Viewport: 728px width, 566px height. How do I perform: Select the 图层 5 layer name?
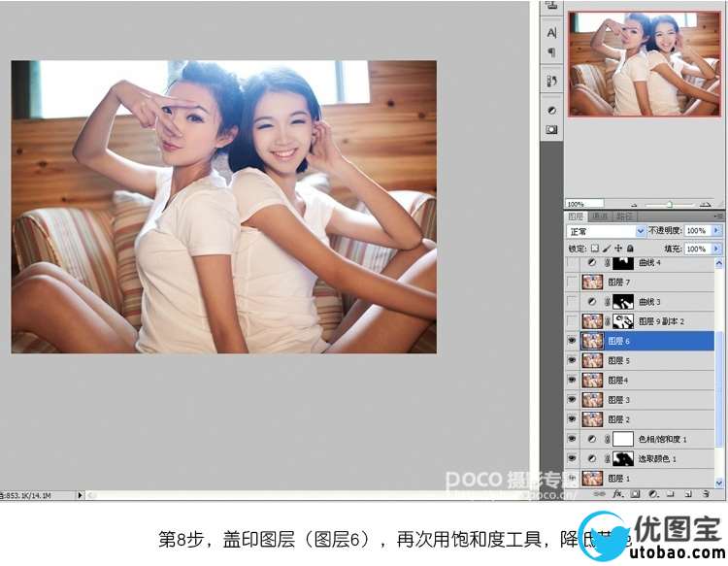click(x=619, y=361)
